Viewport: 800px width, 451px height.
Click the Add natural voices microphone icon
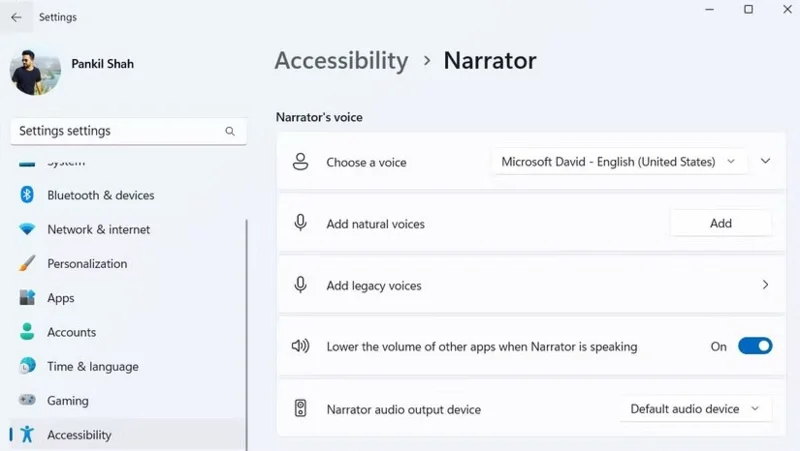301,223
